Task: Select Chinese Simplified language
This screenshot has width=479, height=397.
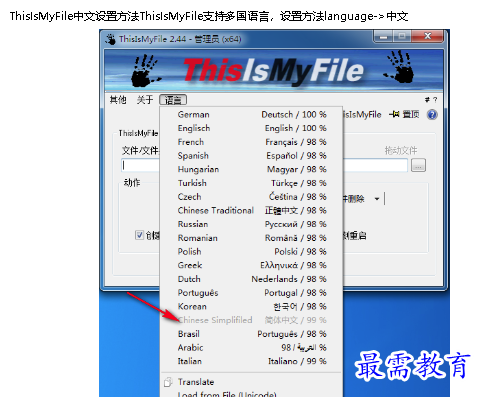Action: 252,320
